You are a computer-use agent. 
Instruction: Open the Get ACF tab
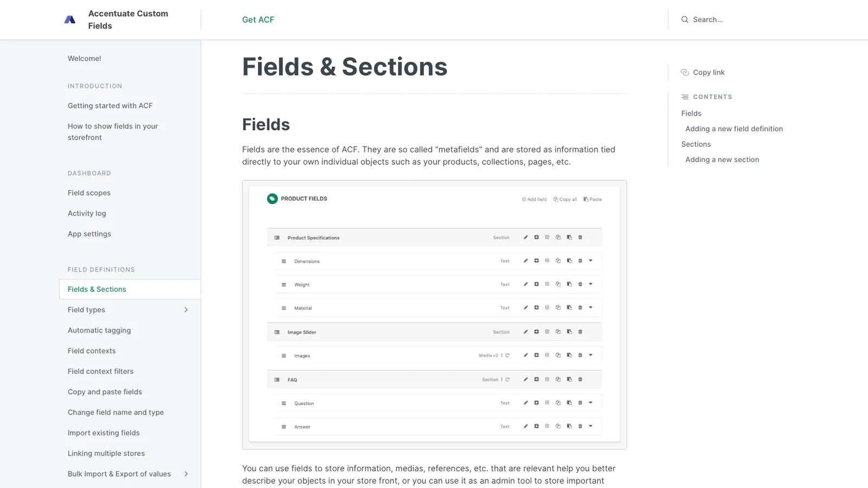258,20
